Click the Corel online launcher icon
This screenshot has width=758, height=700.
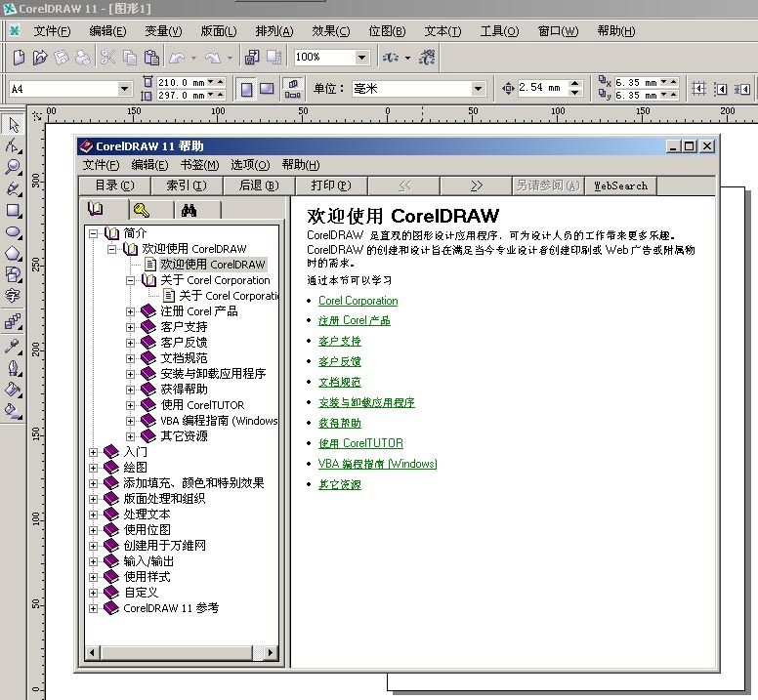pyautogui.click(x=426, y=58)
